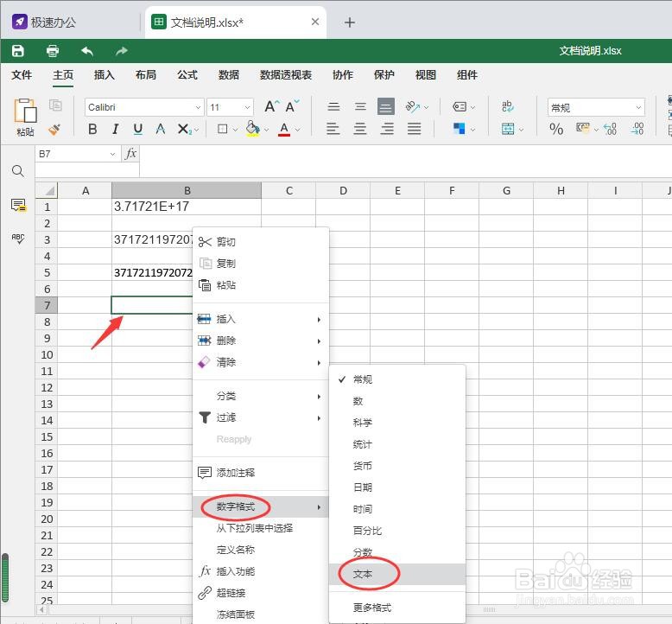Viewport: 672px width, 624px height.
Task: Switch to the 极速办公 home tab
Action: 44,22
